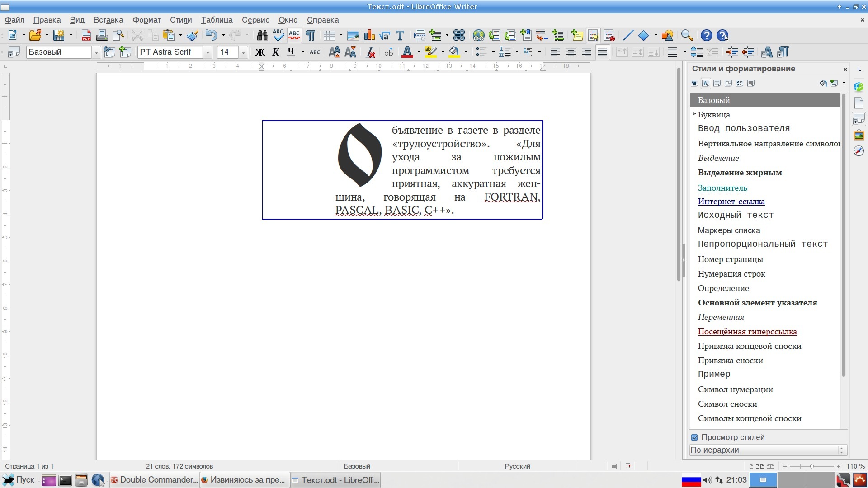Open the Сервис menu
The image size is (868, 488).
255,20
